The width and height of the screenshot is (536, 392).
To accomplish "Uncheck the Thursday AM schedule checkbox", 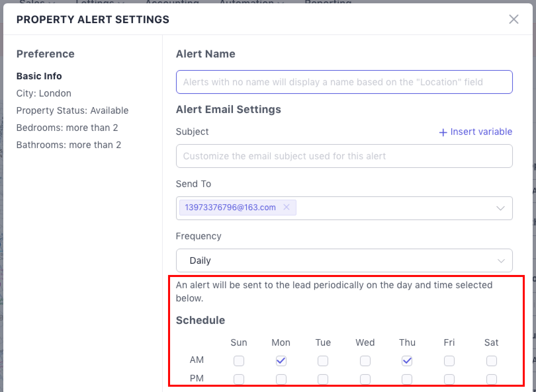I will 407,361.
